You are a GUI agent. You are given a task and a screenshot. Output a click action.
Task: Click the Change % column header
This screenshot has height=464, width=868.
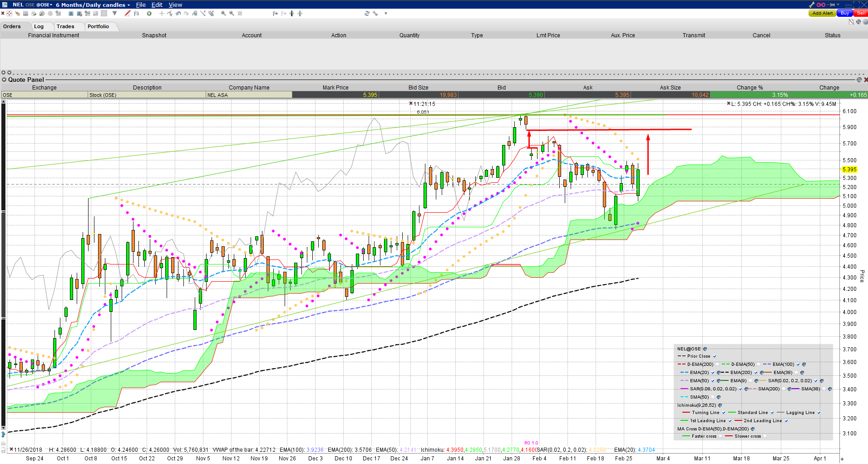pyautogui.click(x=750, y=88)
